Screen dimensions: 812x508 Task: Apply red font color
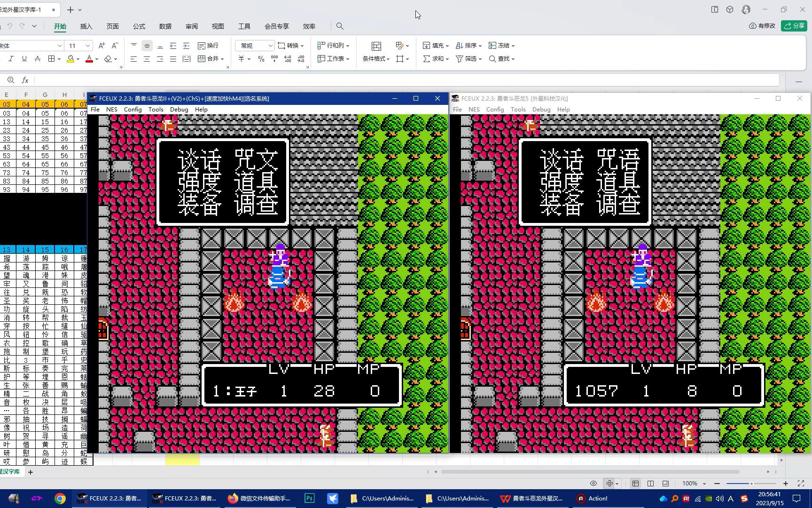(x=89, y=59)
